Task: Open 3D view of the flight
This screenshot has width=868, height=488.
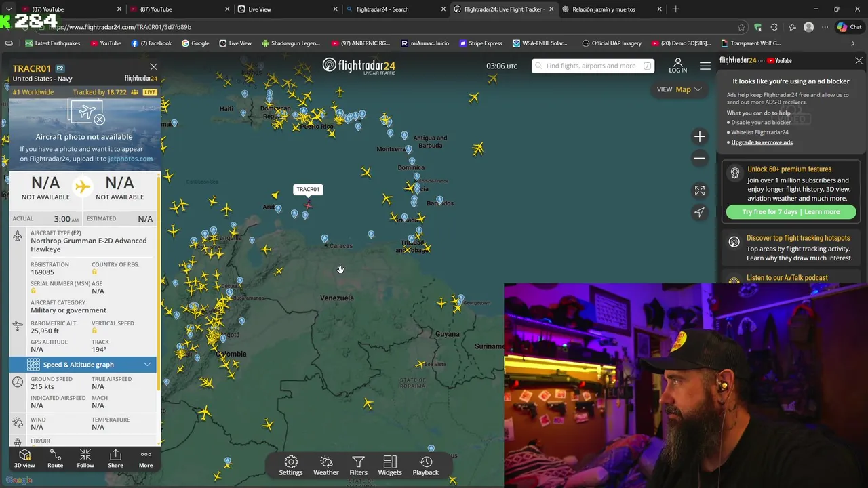Action: point(24,458)
